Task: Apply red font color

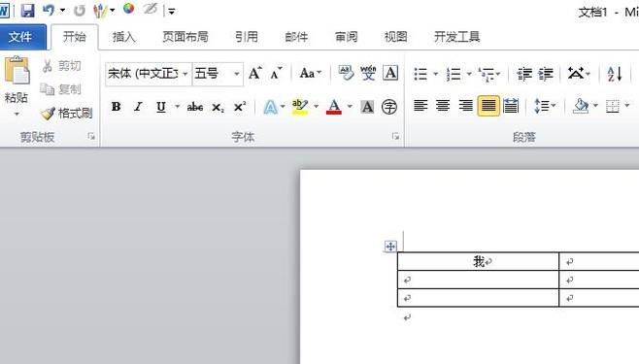Action: (334, 107)
